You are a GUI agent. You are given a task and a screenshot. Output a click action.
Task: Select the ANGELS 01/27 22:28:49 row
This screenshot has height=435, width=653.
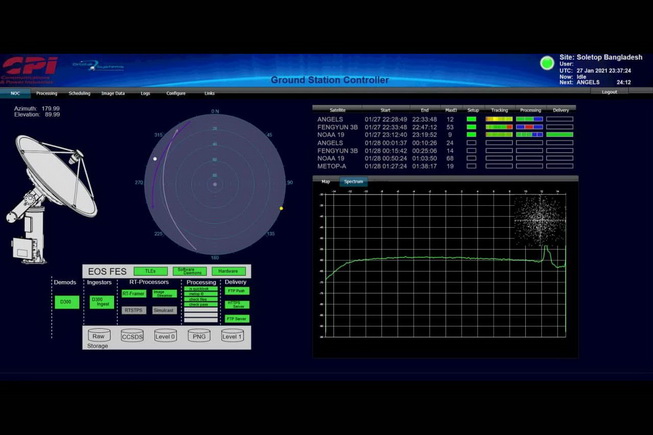pos(445,119)
